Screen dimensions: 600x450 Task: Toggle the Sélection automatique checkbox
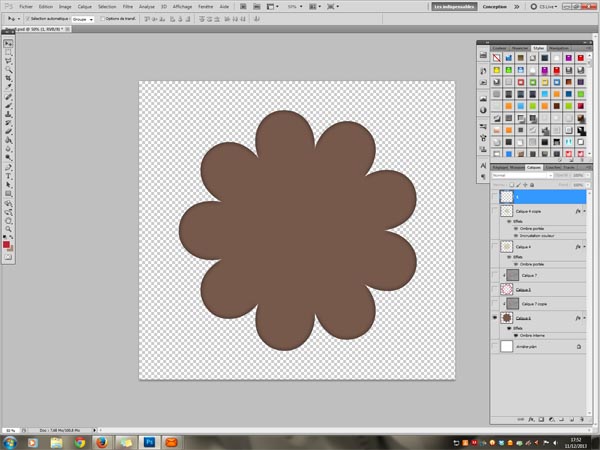tap(27, 19)
